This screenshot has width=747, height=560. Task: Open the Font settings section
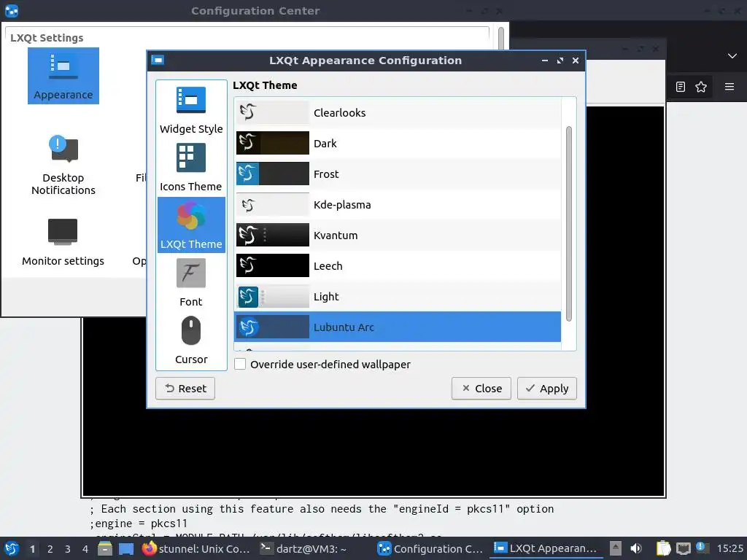tap(191, 282)
